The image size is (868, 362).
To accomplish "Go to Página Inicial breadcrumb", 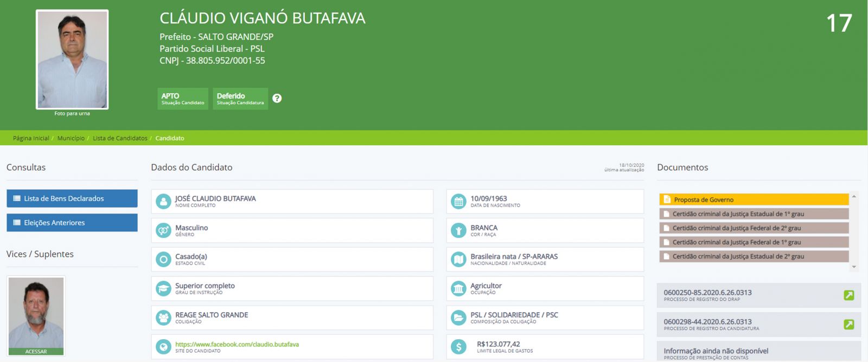I will (x=31, y=138).
